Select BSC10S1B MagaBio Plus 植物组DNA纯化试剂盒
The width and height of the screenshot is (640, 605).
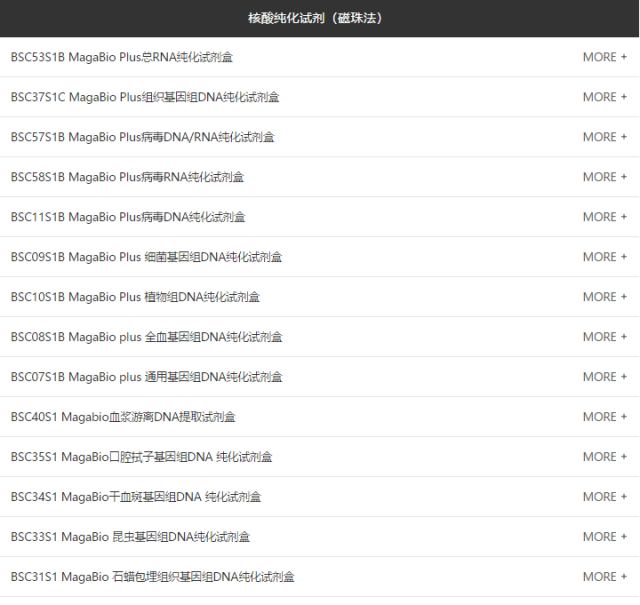(x=135, y=297)
